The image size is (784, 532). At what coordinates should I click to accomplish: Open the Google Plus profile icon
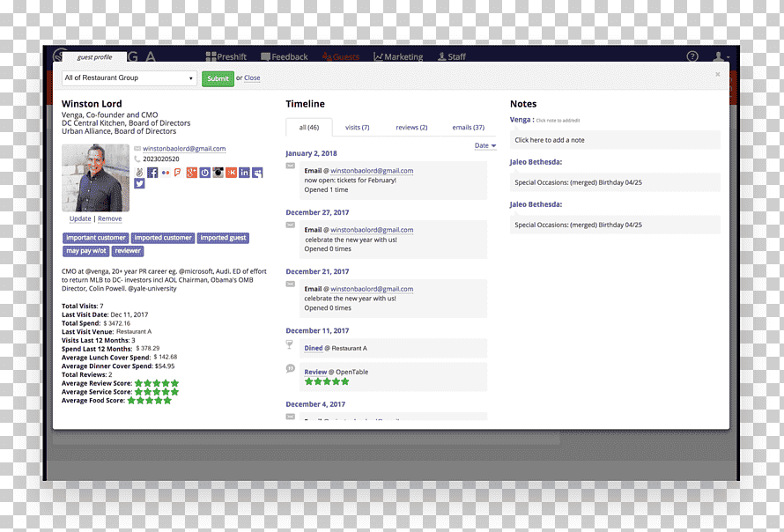(x=191, y=173)
